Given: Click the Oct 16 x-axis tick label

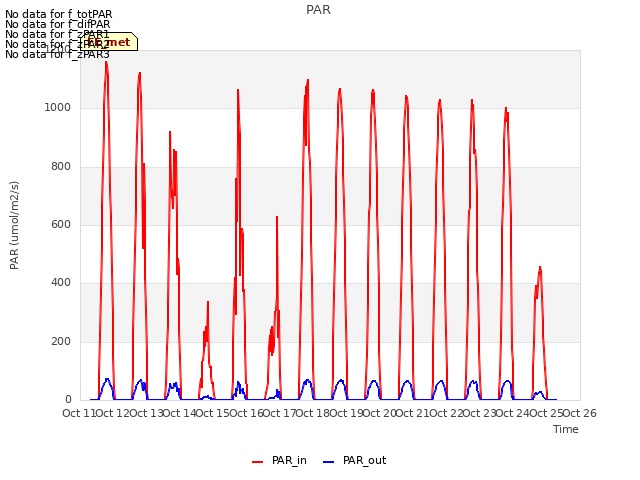Looking at the screenshot, I should tap(246, 413).
